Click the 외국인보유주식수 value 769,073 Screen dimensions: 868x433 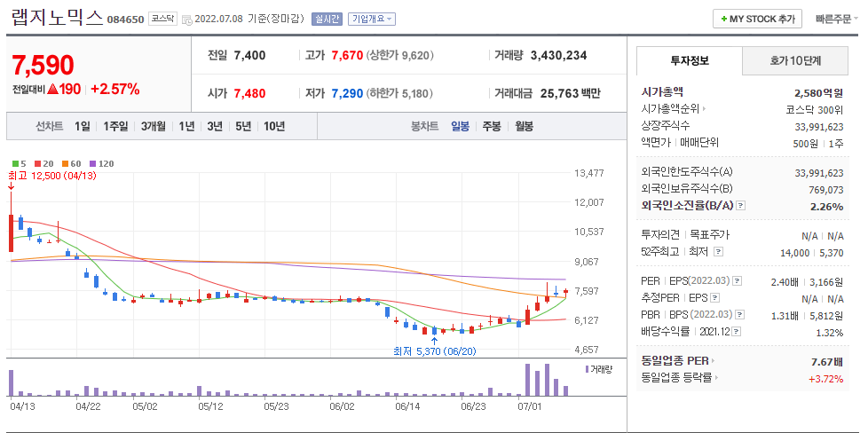click(x=825, y=190)
